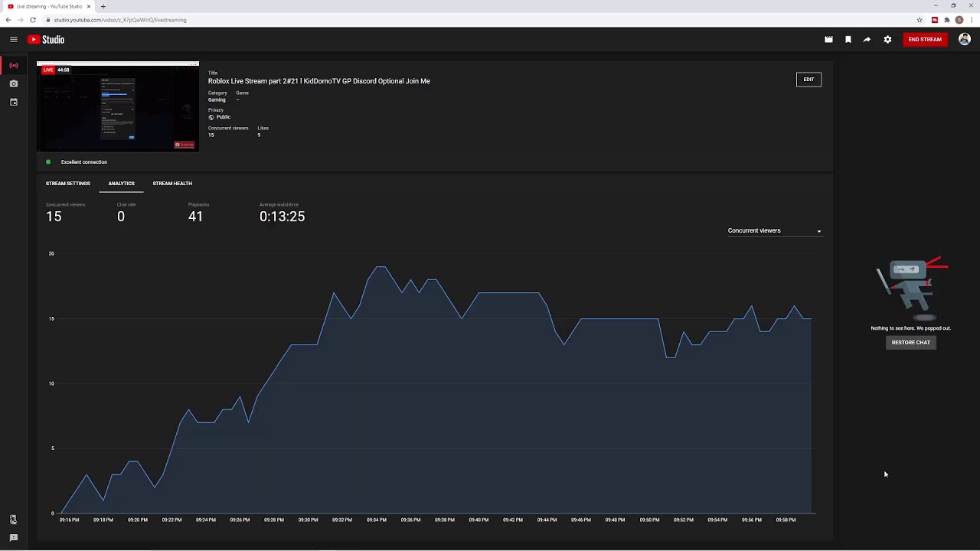Open the account avatar menu
Screen dimensions: 980x551
tap(965, 40)
